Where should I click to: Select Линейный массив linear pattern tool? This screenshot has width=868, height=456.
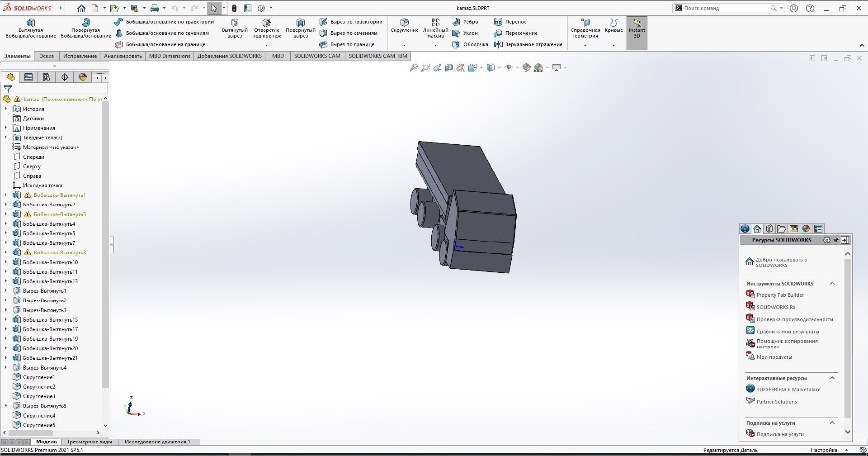click(435, 28)
